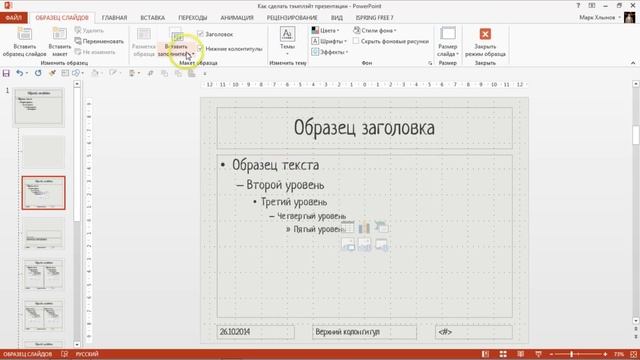The height and width of the screenshot is (360, 640).
Task: Click the Slide Show icon in status bar
Action: 538,354
